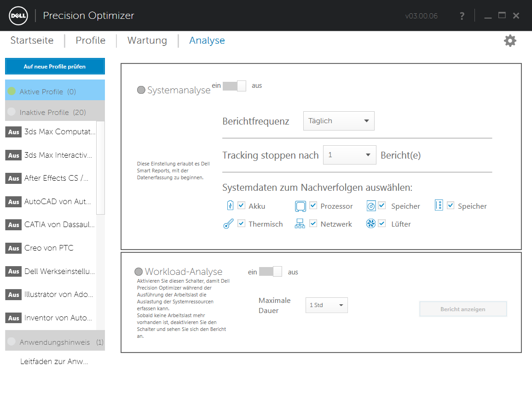Click the Prozessor chip icon
Screen dimensions: 532x393
pyautogui.click(x=300, y=206)
